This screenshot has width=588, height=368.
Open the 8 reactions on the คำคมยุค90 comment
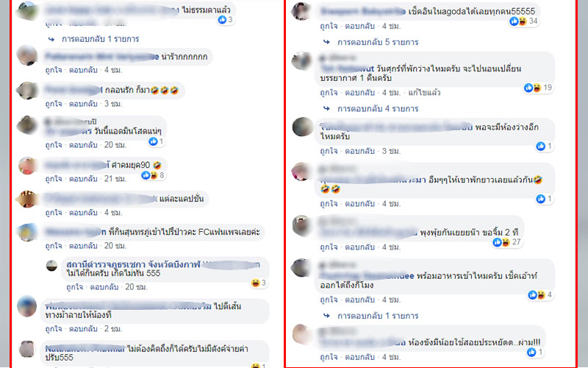tap(153, 175)
